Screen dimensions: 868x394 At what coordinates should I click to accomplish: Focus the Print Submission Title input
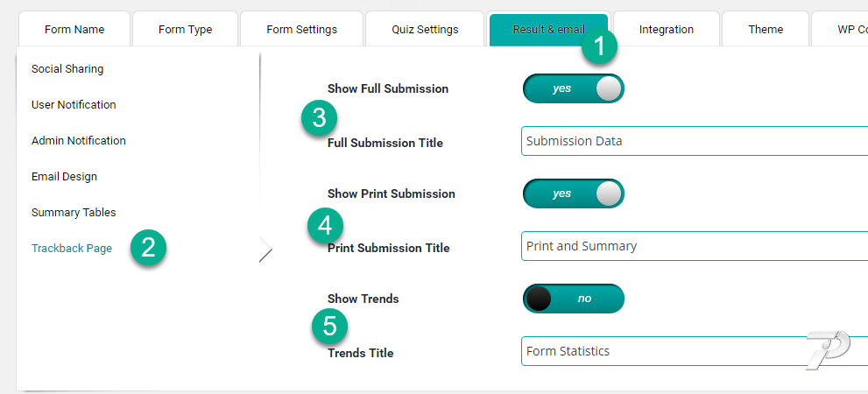pos(695,246)
